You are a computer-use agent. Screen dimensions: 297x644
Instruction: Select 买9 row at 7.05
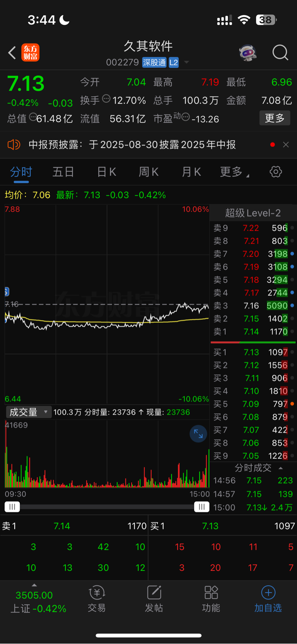point(253,456)
